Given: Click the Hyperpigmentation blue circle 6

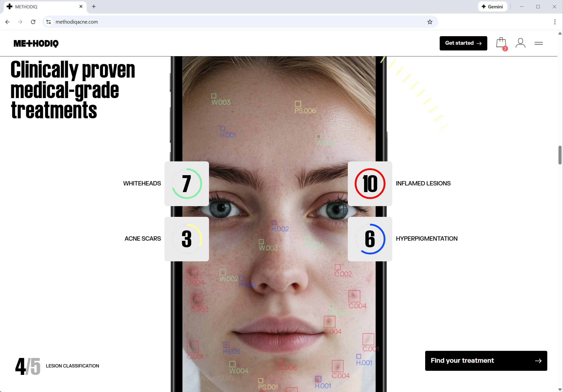Looking at the screenshot, I should [370, 239].
